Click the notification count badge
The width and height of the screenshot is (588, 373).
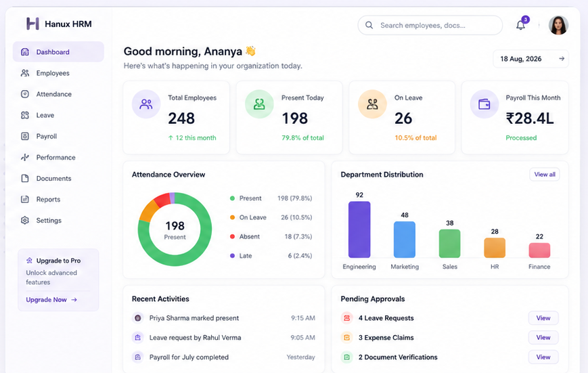pos(525,20)
